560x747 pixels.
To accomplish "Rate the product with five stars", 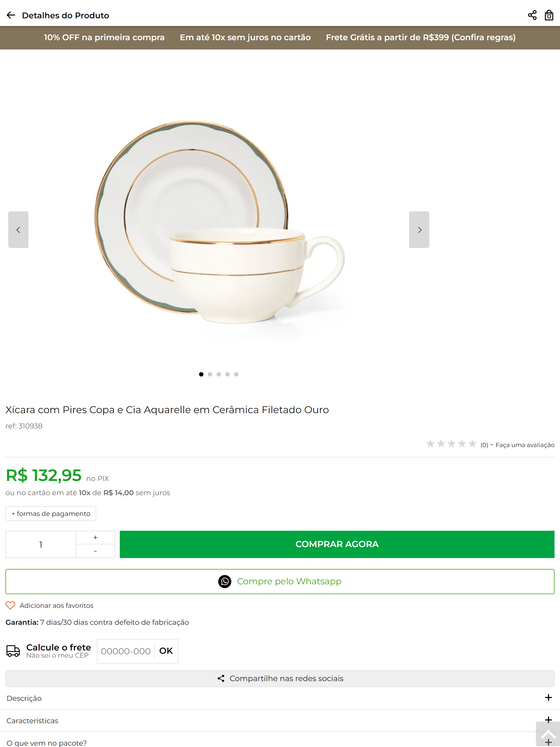I will [472, 443].
